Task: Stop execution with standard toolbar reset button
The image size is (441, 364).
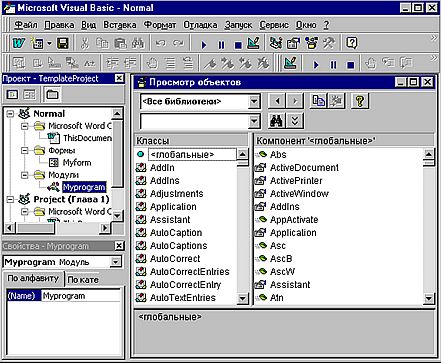Action: point(238,45)
